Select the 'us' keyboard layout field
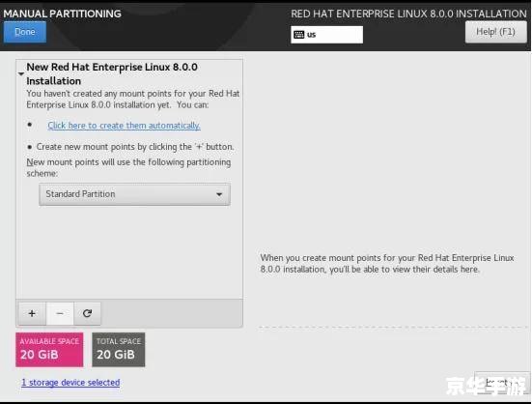This screenshot has width=532, height=404. click(x=326, y=35)
